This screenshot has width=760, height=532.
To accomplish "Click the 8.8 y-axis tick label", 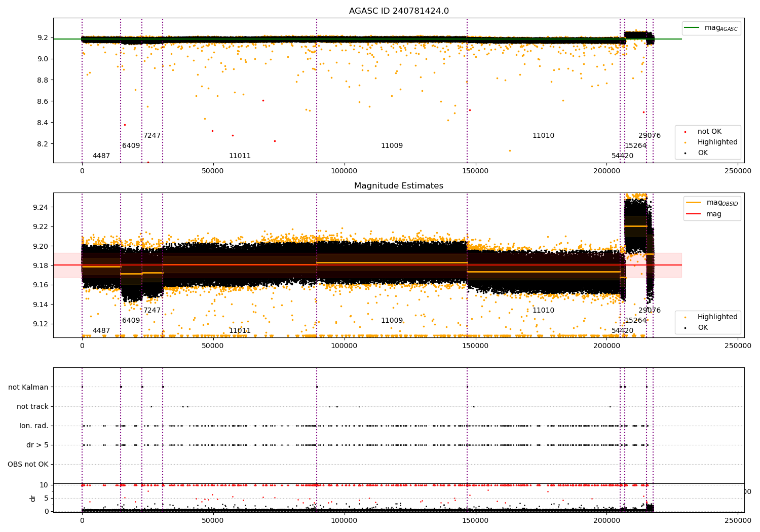I will point(43,80).
